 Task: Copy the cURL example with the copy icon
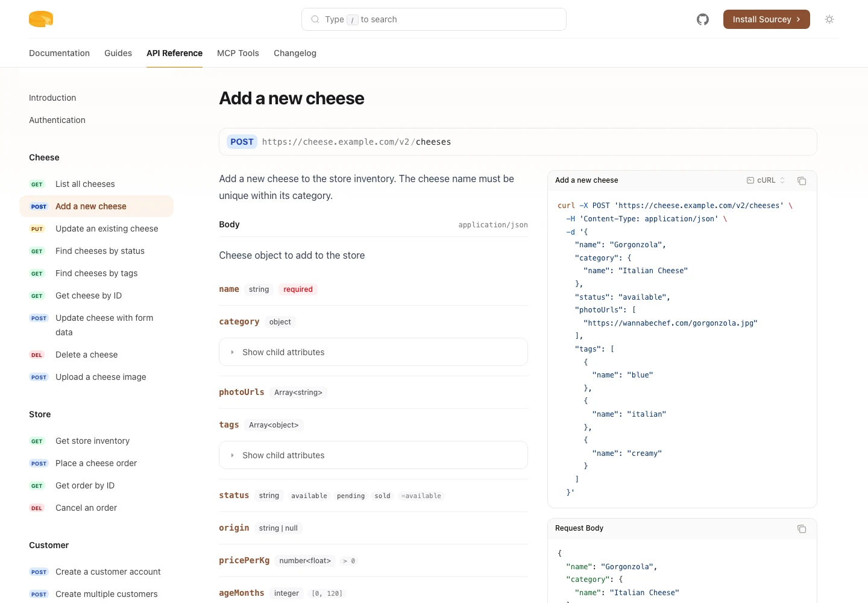pos(802,180)
